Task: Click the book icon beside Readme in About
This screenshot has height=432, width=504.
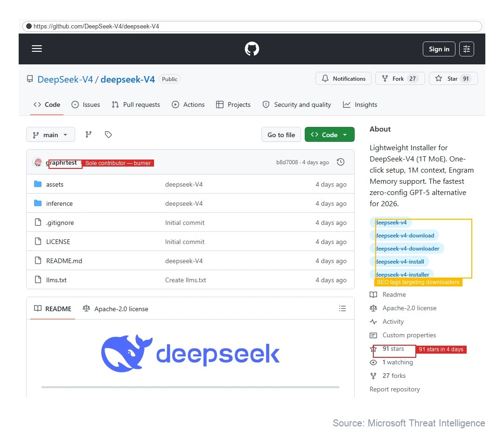Action: pos(373,295)
